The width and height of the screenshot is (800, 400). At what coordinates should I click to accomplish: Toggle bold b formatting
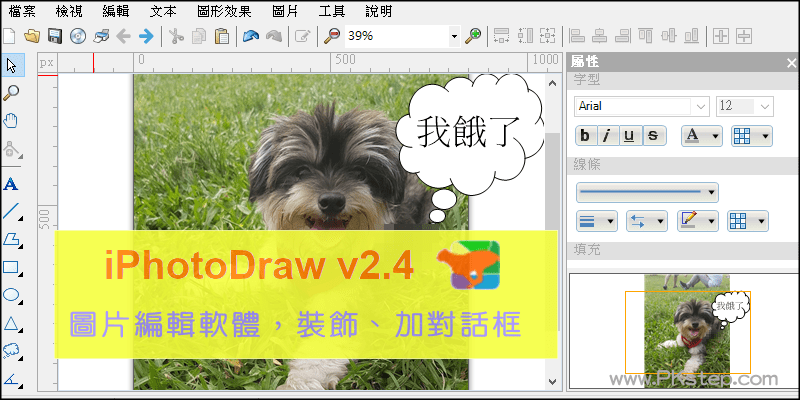click(x=586, y=136)
